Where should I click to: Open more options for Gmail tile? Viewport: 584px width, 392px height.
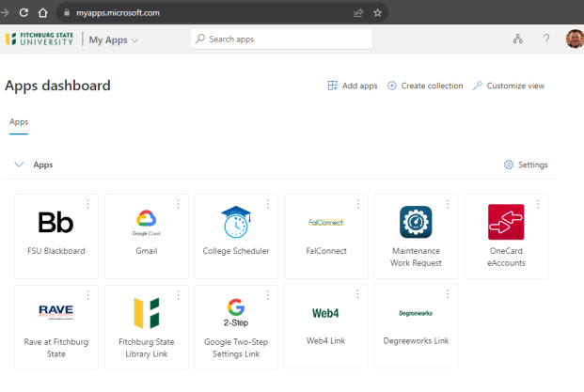pos(178,204)
